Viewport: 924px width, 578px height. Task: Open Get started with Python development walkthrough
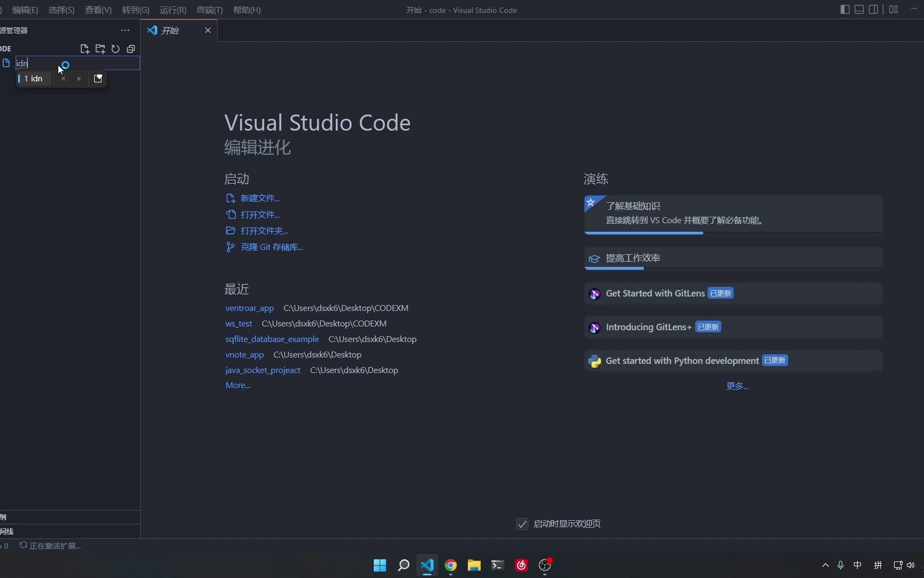(x=733, y=361)
